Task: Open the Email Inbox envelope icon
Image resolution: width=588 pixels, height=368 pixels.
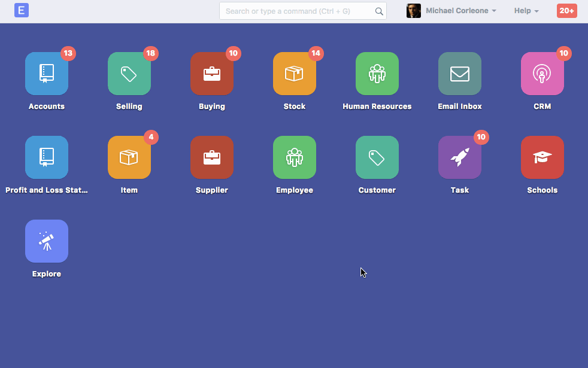Action: click(460, 74)
